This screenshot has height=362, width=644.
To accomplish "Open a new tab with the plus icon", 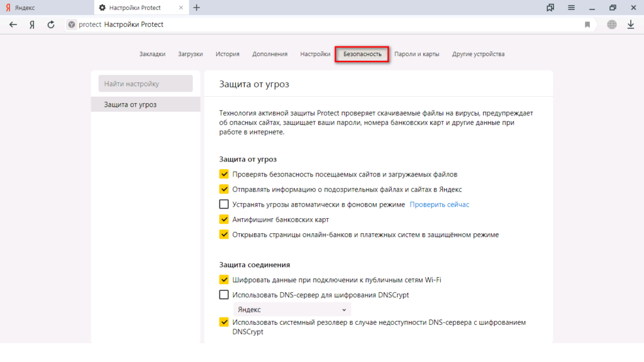I will tap(197, 8).
